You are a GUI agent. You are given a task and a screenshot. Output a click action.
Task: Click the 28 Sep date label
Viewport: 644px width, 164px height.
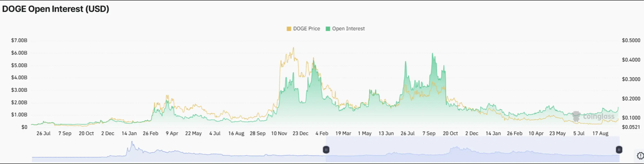coord(257,133)
